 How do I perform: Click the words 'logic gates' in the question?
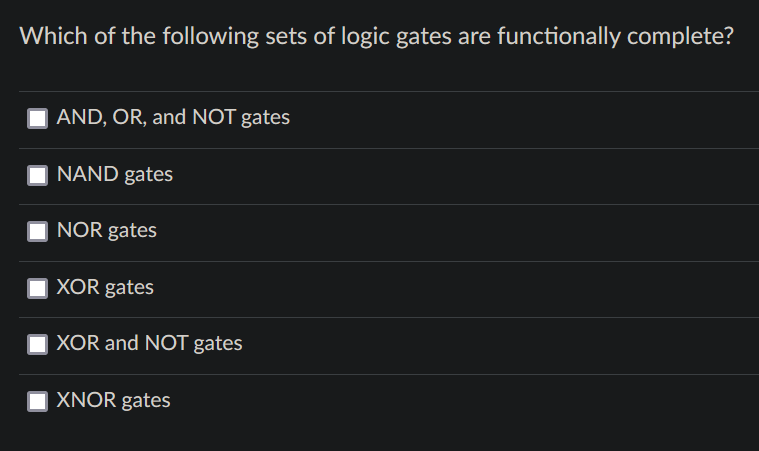396,37
